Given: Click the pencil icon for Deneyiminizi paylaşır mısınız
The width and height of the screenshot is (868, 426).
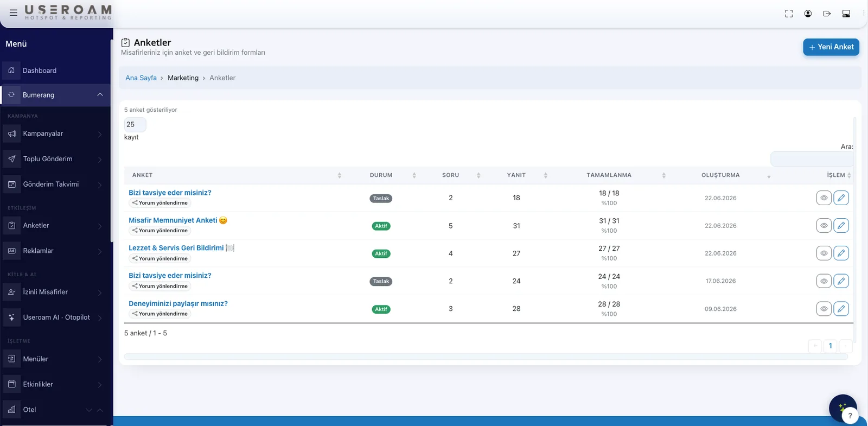Looking at the screenshot, I should pos(841,309).
